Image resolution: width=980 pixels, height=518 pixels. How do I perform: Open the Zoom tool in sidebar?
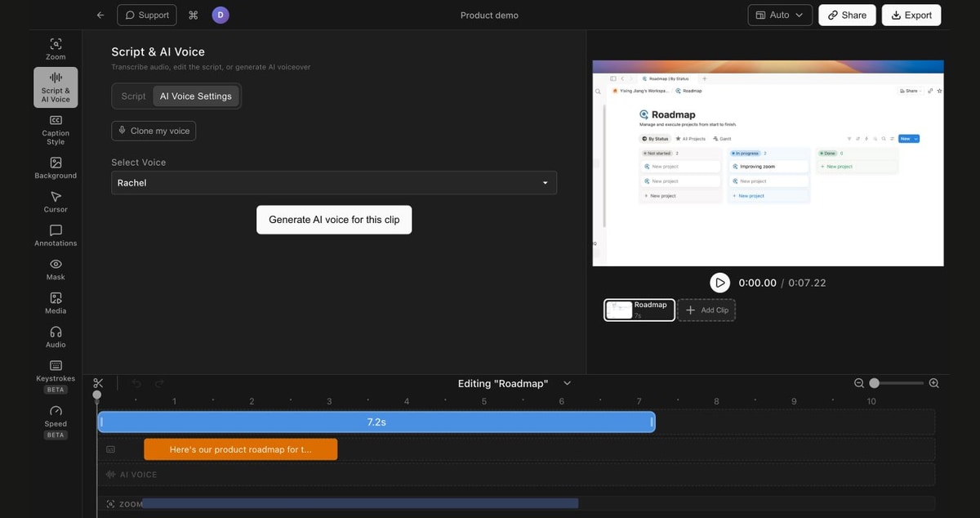pyautogui.click(x=56, y=49)
